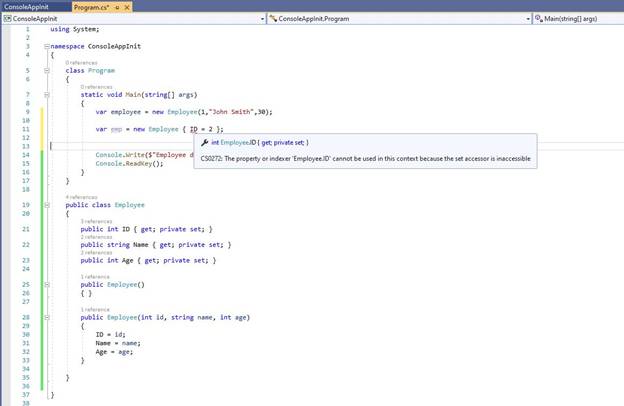Collapse the namespace ConsoleAppInit block
This screenshot has height=406, width=624.
click(47, 46)
